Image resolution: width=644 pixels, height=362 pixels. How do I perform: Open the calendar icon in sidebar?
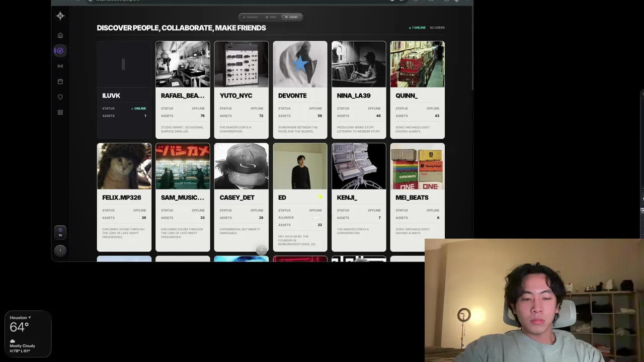[60, 81]
